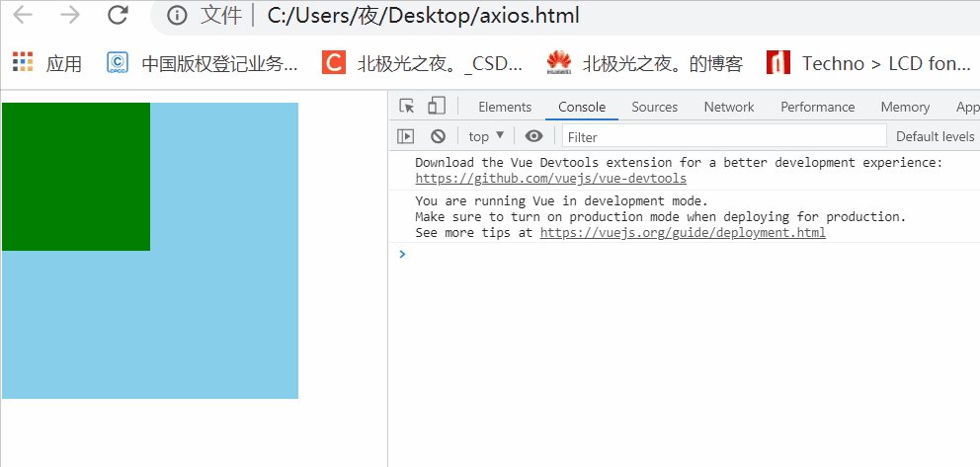Activate the inspect element picker
Viewport: 980px width, 467px height.
click(x=407, y=107)
